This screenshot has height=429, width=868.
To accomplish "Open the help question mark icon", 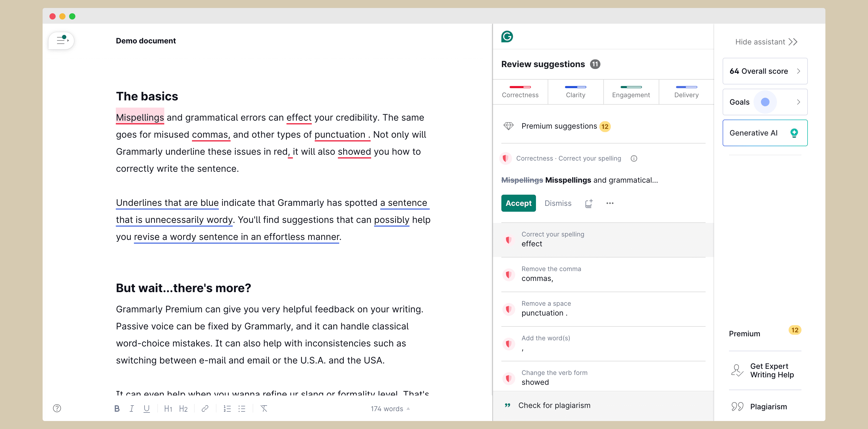I will (57, 408).
